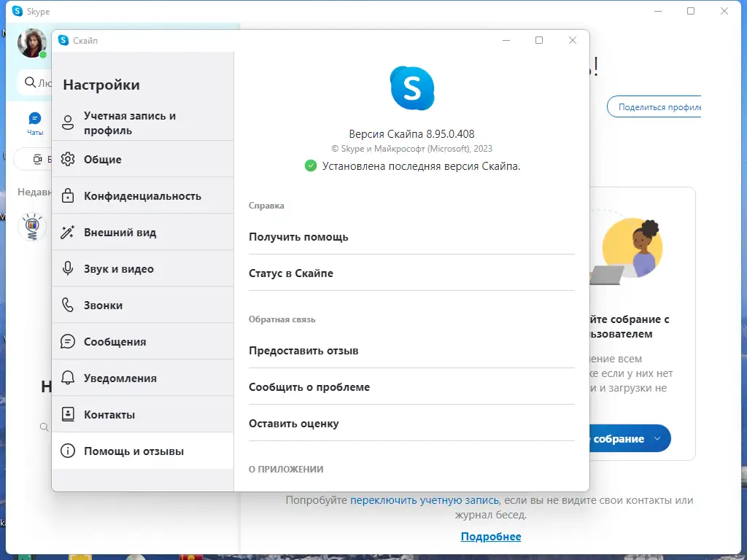Click the magic wand icon for Внешний вид
This screenshot has width=747, height=560.
tap(68, 232)
